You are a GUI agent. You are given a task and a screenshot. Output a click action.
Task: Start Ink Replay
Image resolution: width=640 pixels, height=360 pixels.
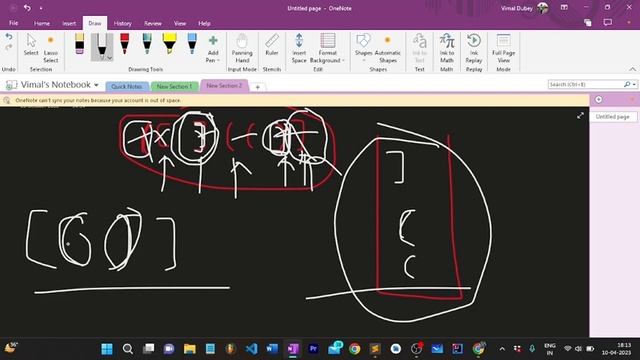pos(474,49)
